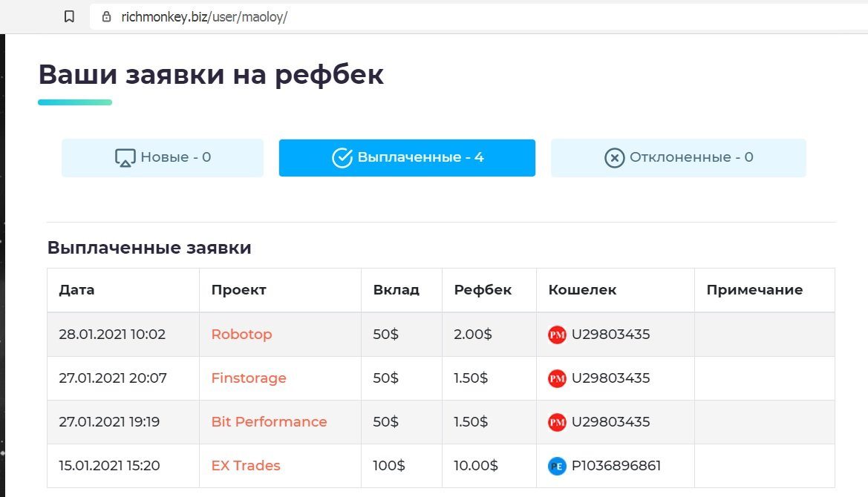Click the site lock icon
Viewport: 868px width, 497px height.
(x=106, y=16)
